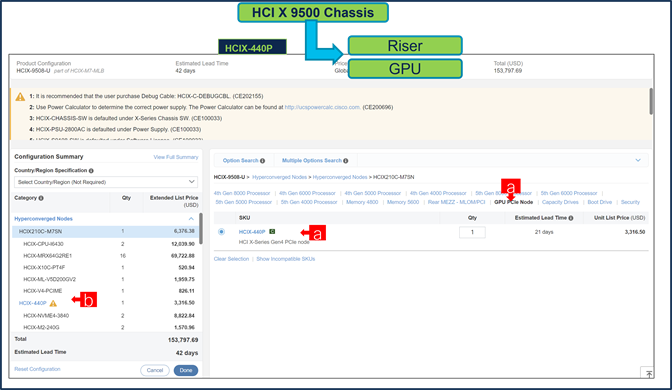Switch to Boot Drive category
The image size is (672, 390).
pos(600,202)
